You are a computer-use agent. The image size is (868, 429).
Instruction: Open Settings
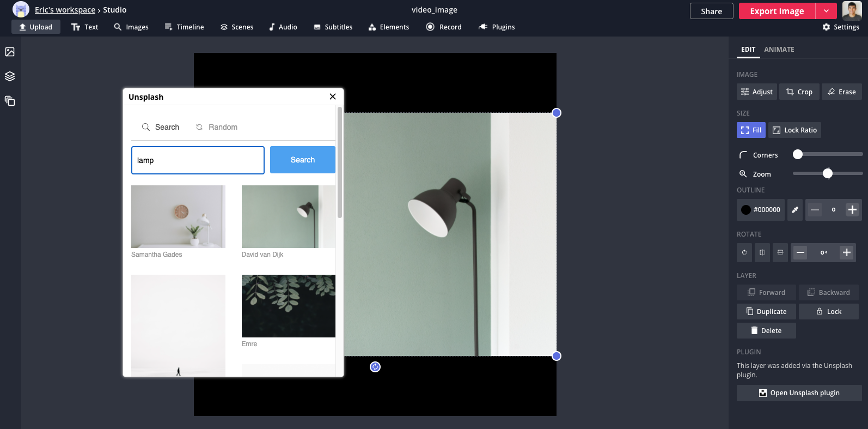pyautogui.click(x=841, y=27)
